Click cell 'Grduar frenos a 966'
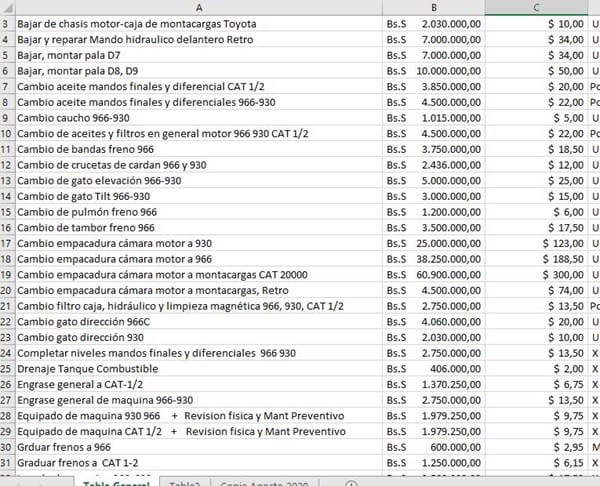The width and height of the screenshot is (600, 486). (199, 447)
